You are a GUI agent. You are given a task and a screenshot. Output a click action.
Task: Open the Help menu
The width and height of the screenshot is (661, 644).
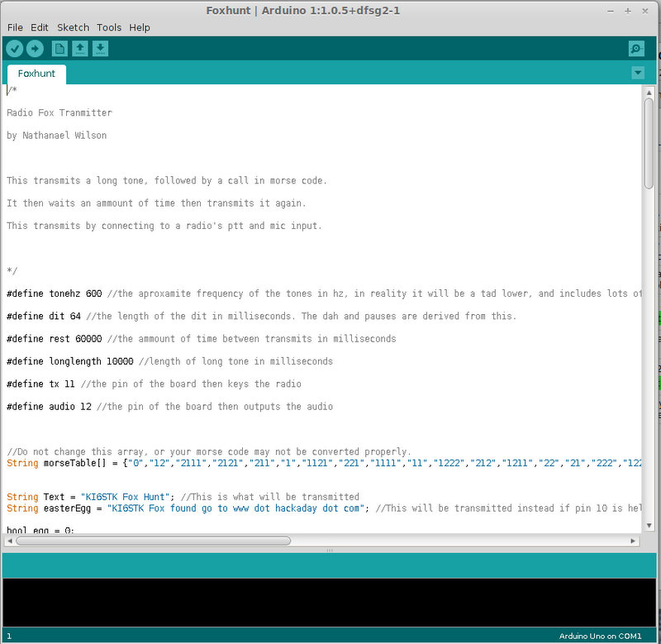point(140,27)
